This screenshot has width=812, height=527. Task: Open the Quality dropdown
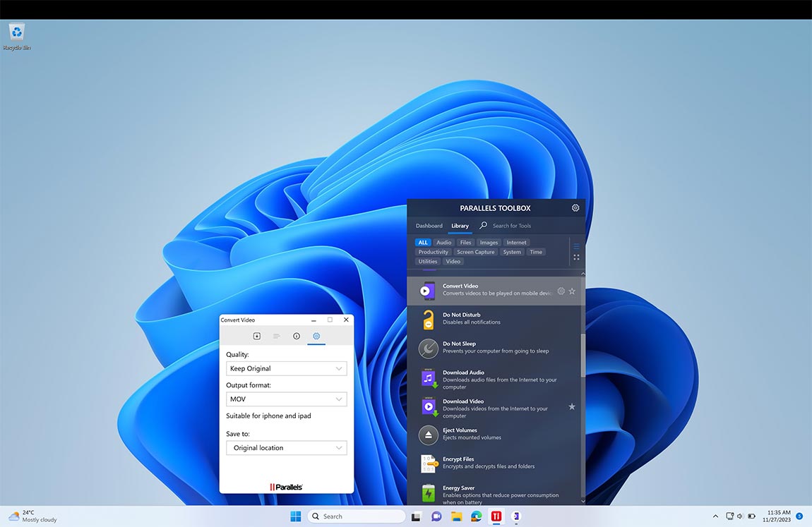pos(286,368)
